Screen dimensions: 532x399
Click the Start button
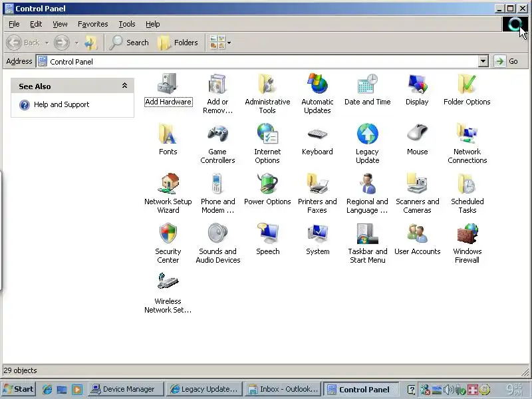tap(19, 389)
